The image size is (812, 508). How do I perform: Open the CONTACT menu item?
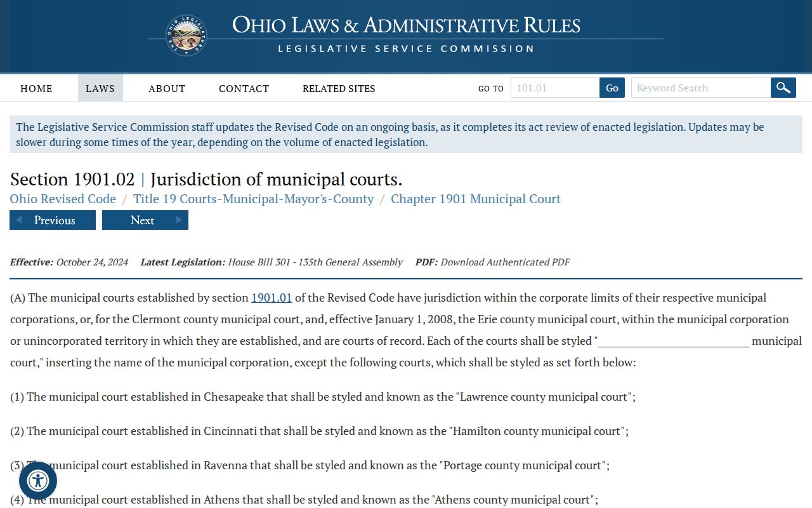pyautogui.click(x=244, y=88)
